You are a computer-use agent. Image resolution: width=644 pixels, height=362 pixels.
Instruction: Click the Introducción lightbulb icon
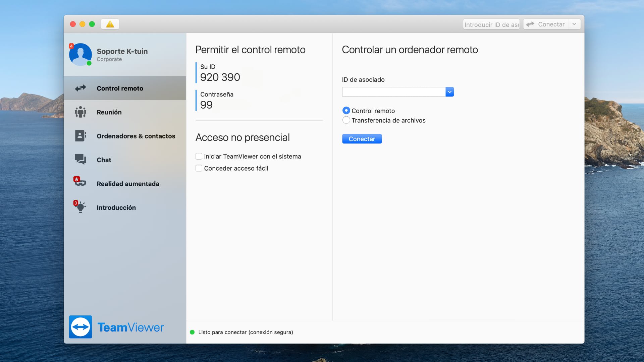point(80,207)
